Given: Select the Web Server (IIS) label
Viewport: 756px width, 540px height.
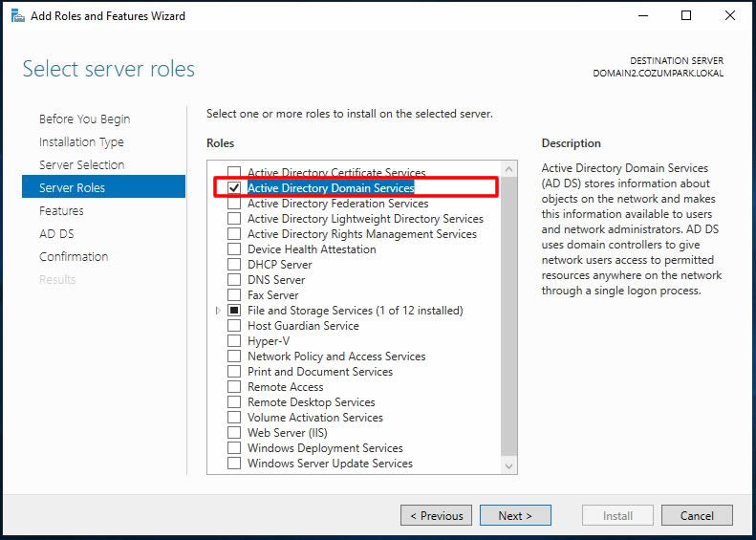Looking at the screenshot, I should coord(288,433).
